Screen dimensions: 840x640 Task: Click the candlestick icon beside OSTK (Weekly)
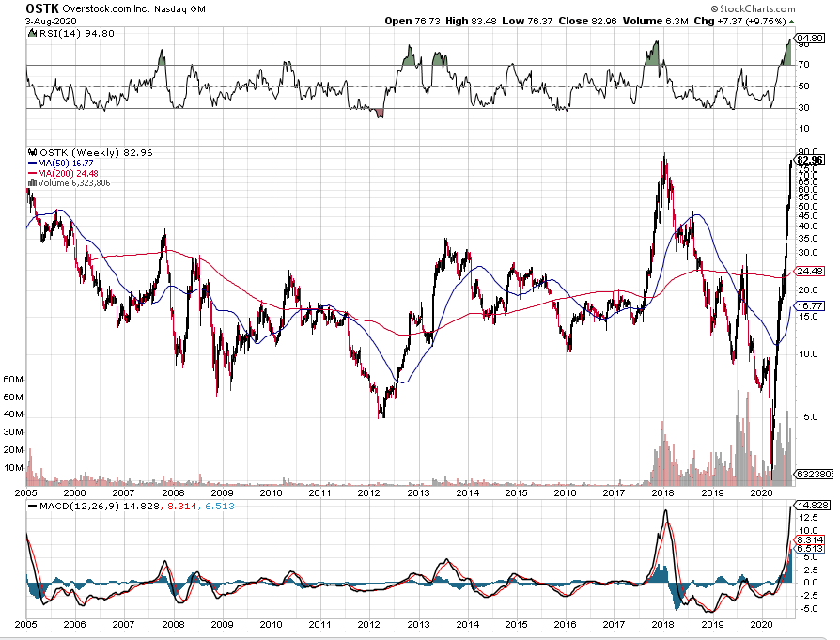33,152
